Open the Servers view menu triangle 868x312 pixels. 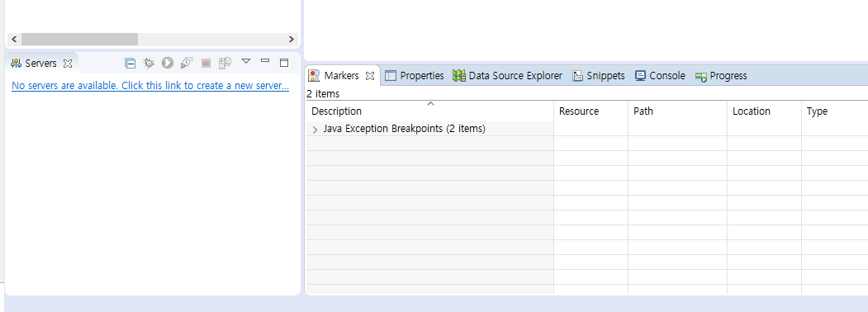[x=246, y=61]
